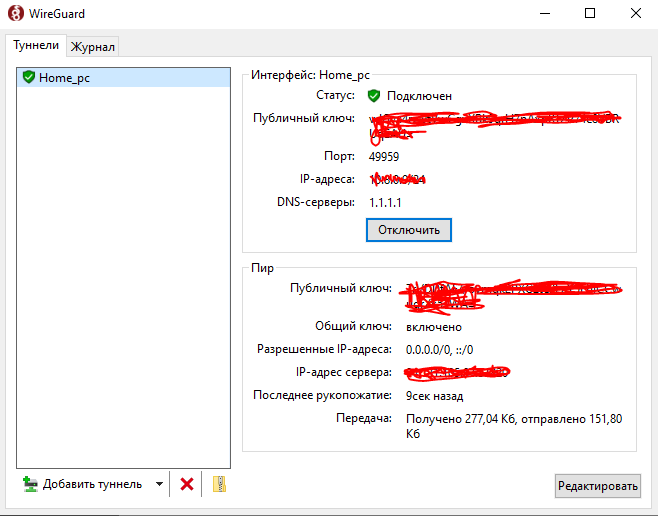Image resolution: width=658 pixels, height=516 pixels.
Task: Click the Последнее рукопожатие label
Action: [322, 395]
